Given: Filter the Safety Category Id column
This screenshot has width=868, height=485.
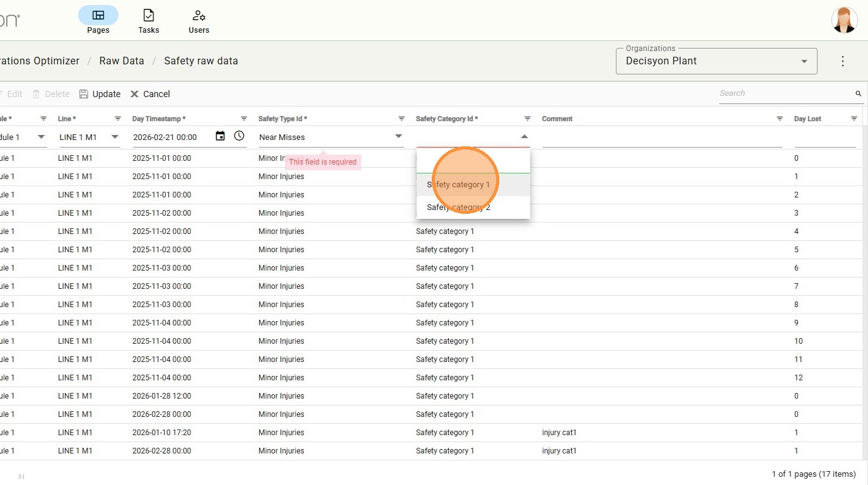Looking at the screenshot, I should [528, 119].
